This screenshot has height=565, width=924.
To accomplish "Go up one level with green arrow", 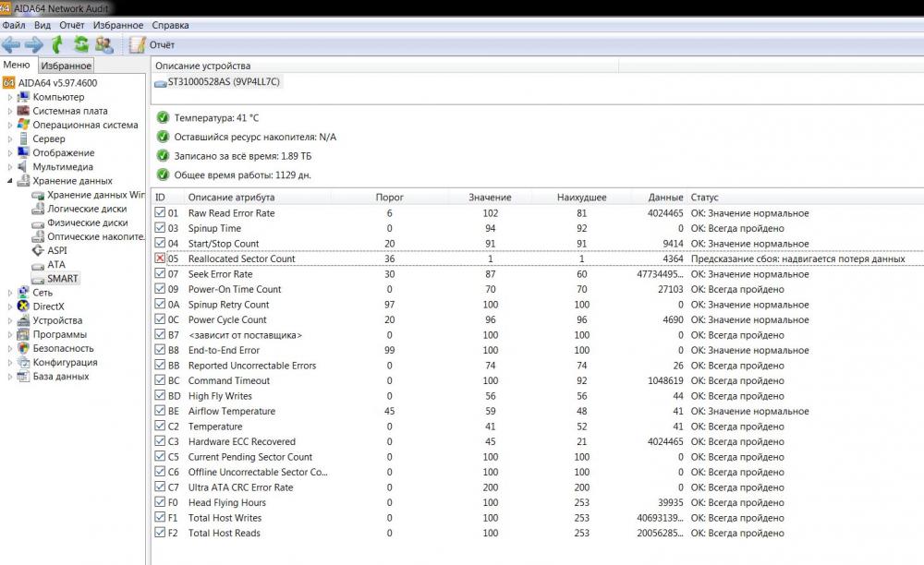I will pos(57,44).
